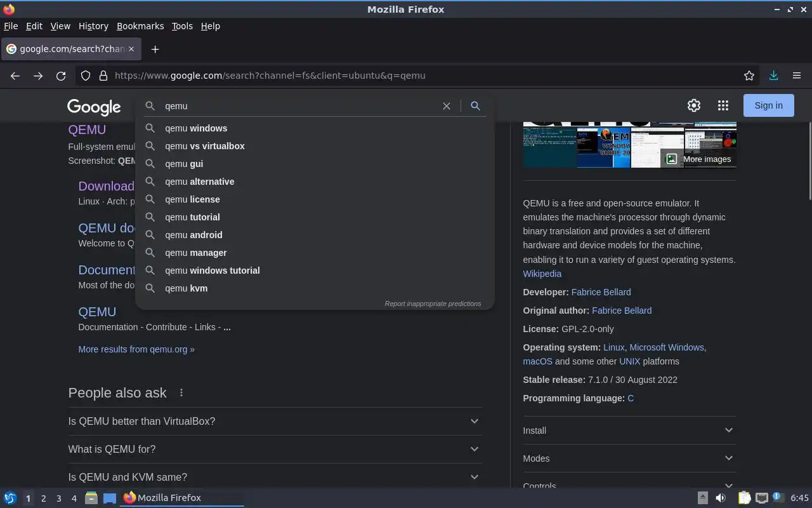Open the Bookmarks menu

(x=140, y=26)
